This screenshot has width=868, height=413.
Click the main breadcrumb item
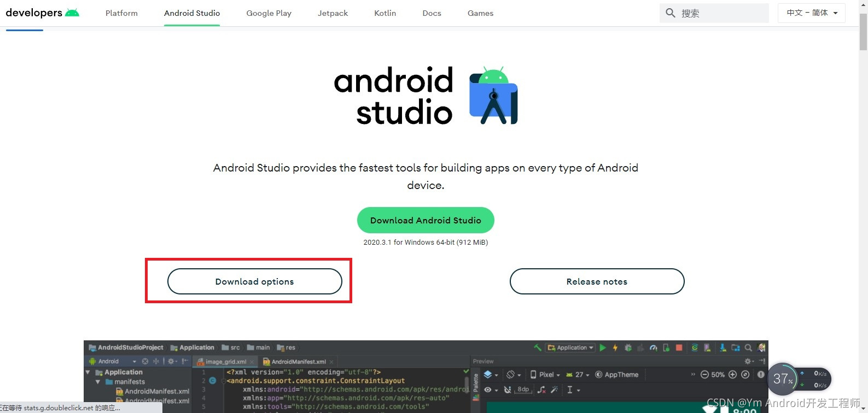258,347
